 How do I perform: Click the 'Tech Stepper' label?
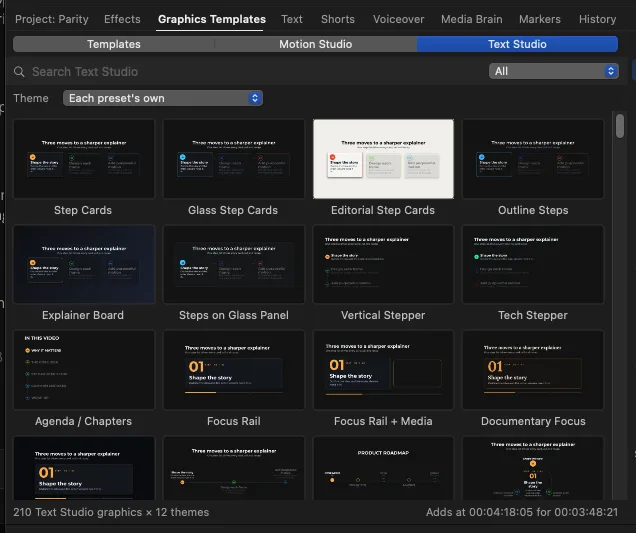pos(533,315)
